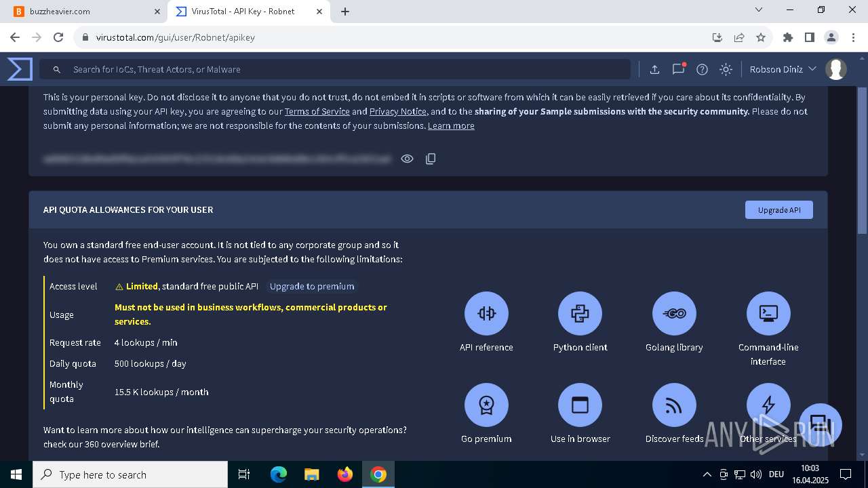Open the Privacy Notice link
This screenshot has width=868, height=488.
(x=398, y=111)
